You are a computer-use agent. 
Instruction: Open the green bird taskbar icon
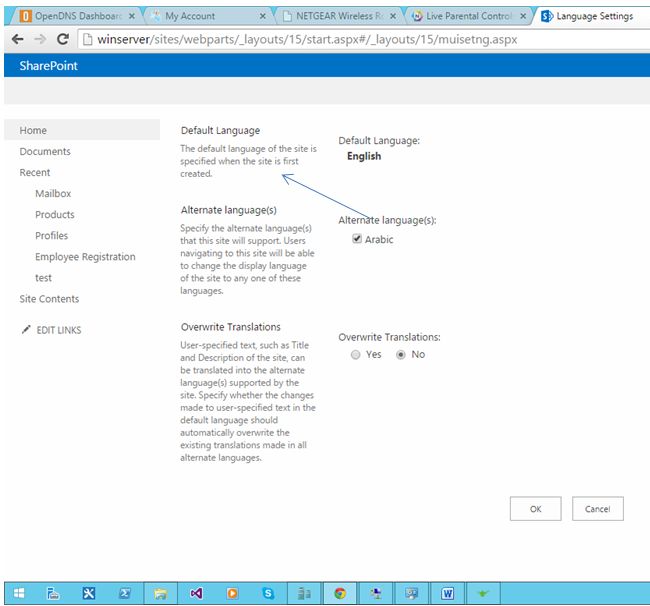click(483, 593)
